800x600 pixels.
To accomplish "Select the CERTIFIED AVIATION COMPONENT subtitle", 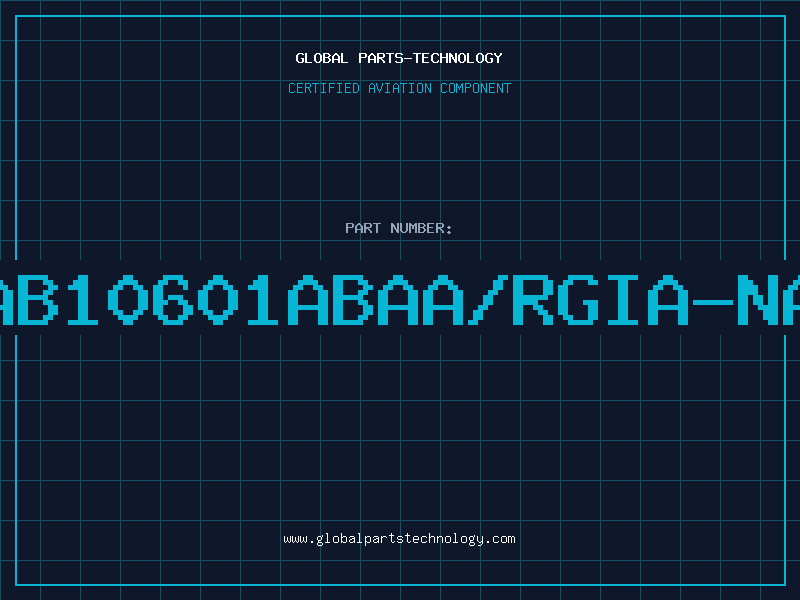I will pos(399,88).
